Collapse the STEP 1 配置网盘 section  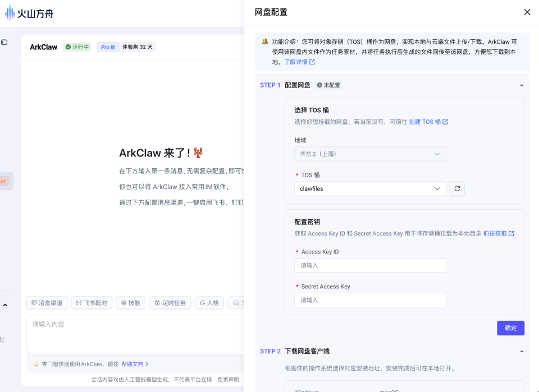(x=522, y=85)
